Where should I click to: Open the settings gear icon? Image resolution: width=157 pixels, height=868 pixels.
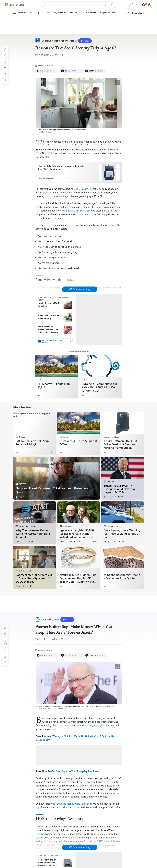(150, 5)
